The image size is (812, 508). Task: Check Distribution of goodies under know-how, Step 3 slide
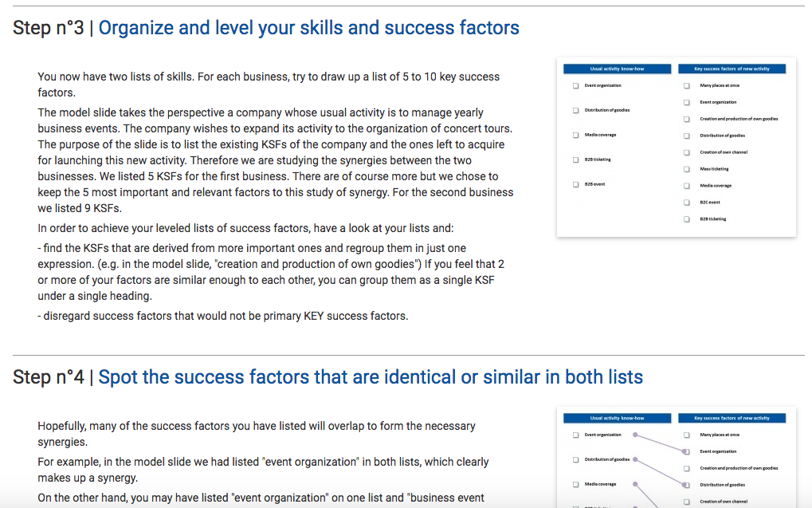click(576, 110)
